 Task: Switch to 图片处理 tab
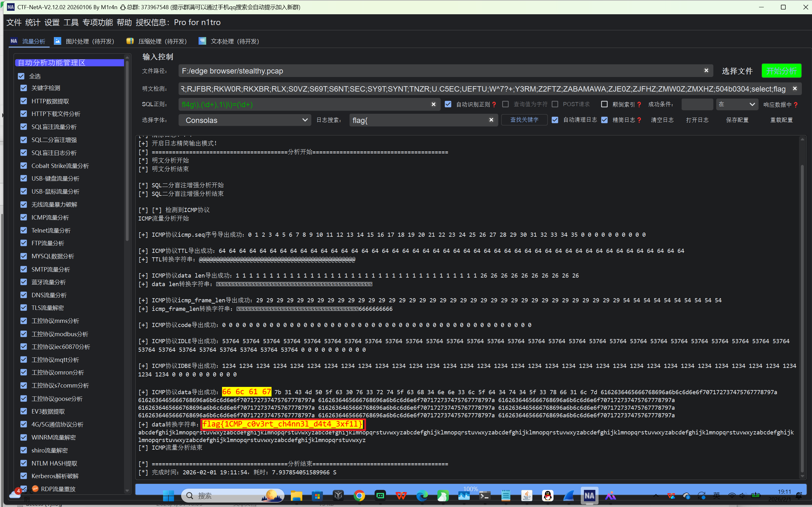pyautogui.click(x=85, y=41)
